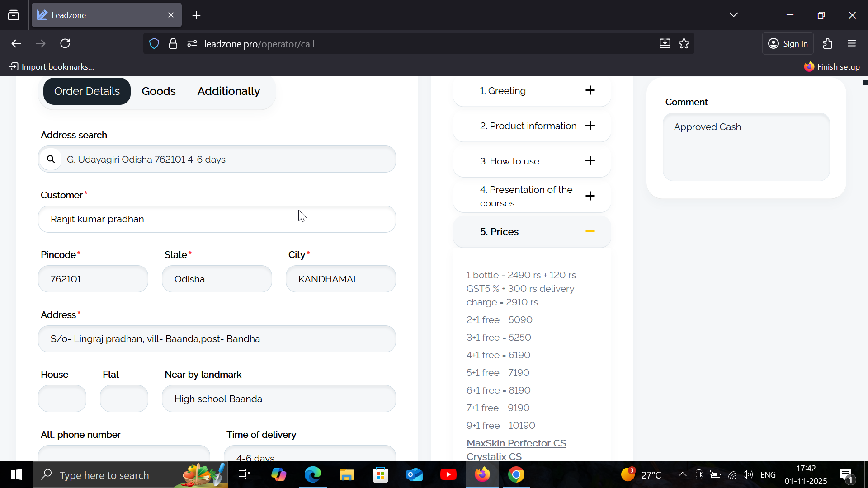
Task: Open the Firefox hamburger application menu
Action: click(x=852, y=44)
